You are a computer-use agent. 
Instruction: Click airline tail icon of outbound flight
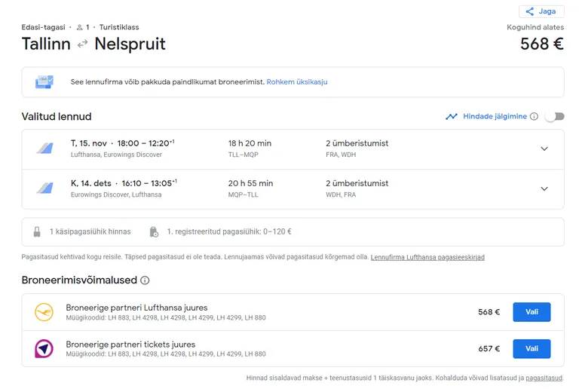point(44,149)
